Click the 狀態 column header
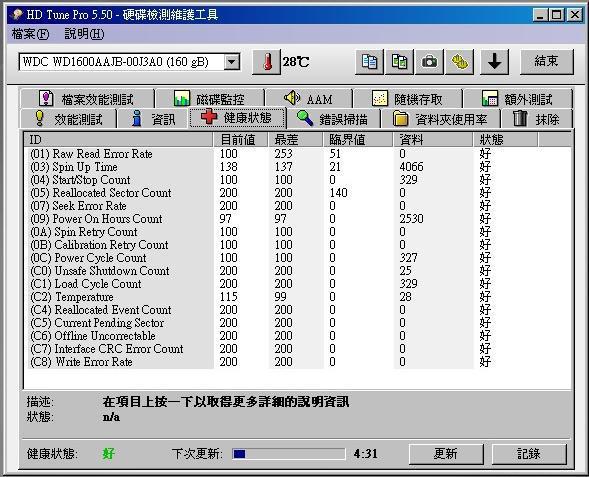 pyautogui.click(x=506, y=140)
